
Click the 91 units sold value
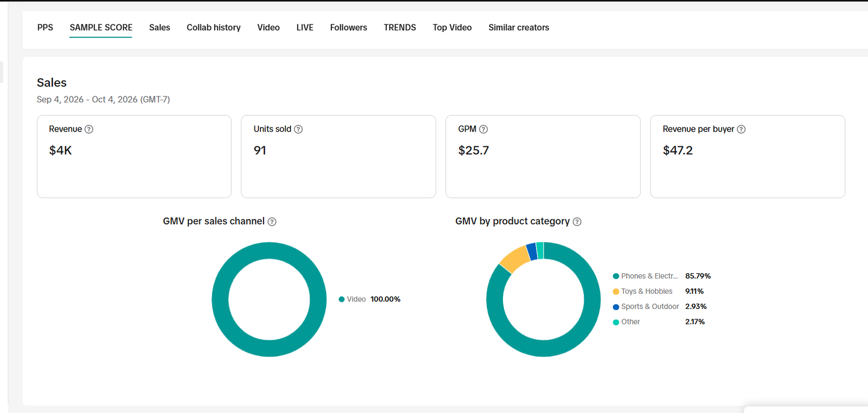pos(260,151)
